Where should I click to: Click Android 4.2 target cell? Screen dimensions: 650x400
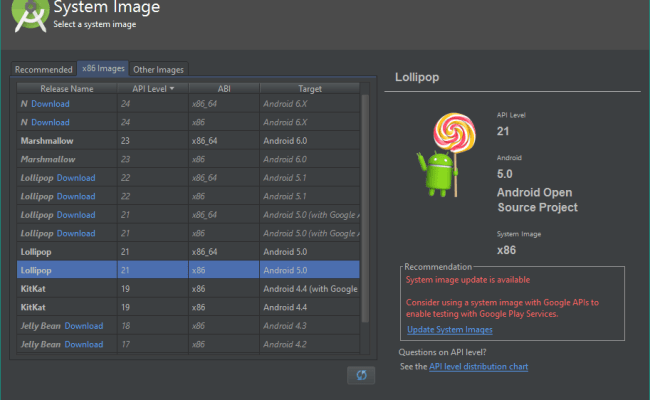tap(285, 344)
